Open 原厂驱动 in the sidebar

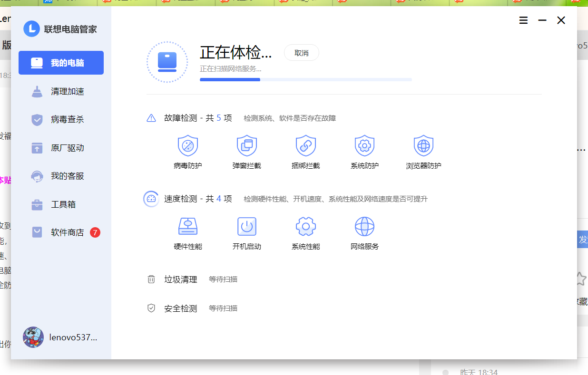pyautogui.click(x=61, y=148)
